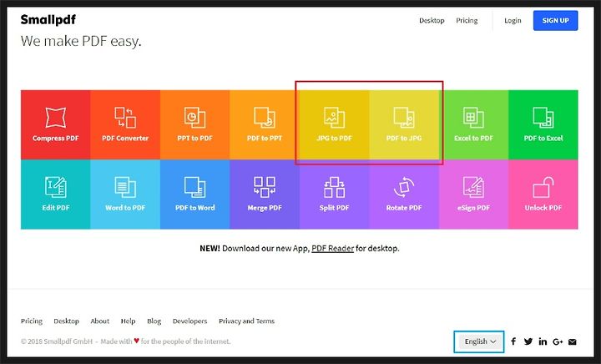This screenshot has height=364, width=601.
Task: Click the email envelope footer icon
Action: pos(573,341)
